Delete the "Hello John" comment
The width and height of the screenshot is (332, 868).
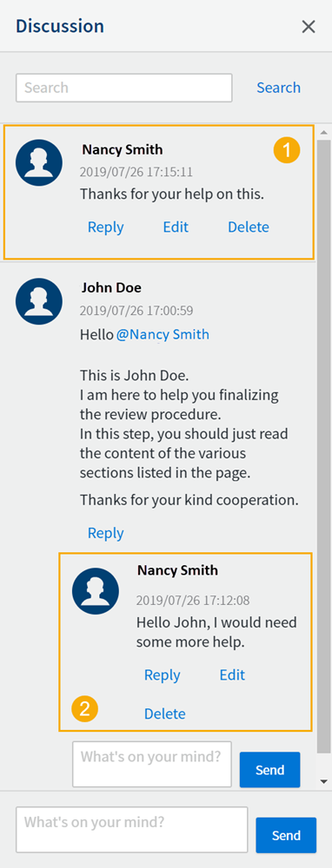click(x=164, y=713)
